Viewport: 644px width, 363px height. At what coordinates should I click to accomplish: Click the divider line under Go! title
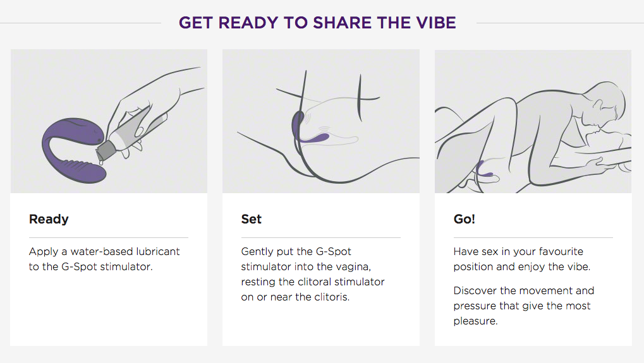click(533, 237)
